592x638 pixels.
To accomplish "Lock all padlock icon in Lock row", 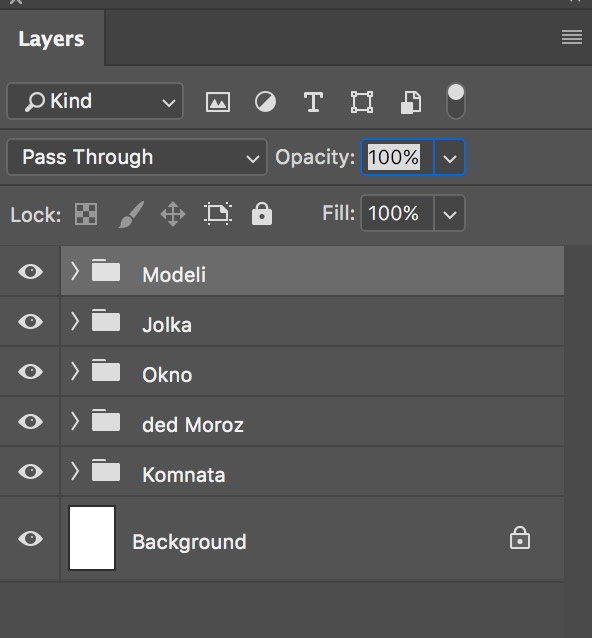I will click(x=262, y=214).
